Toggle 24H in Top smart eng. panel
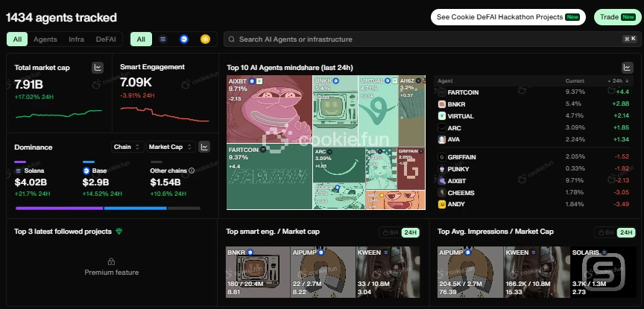The height and width of the screenshot is (309, 644). (x=410, y=232)
